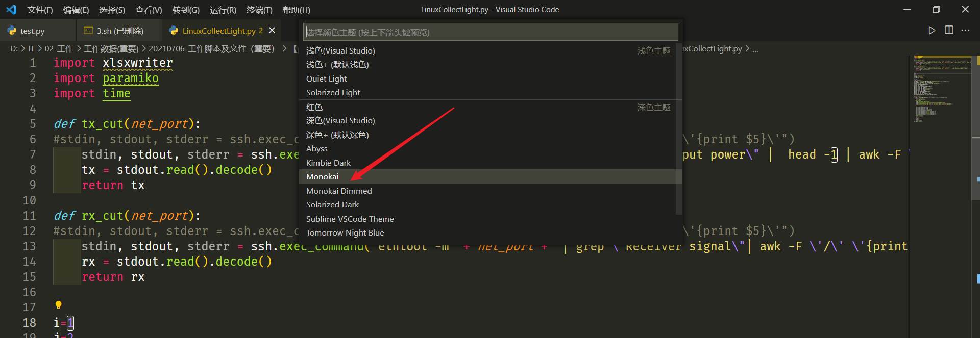Split the editor to the right
Viewport: 980px width, 338px height.
click(x=949, y=30)
